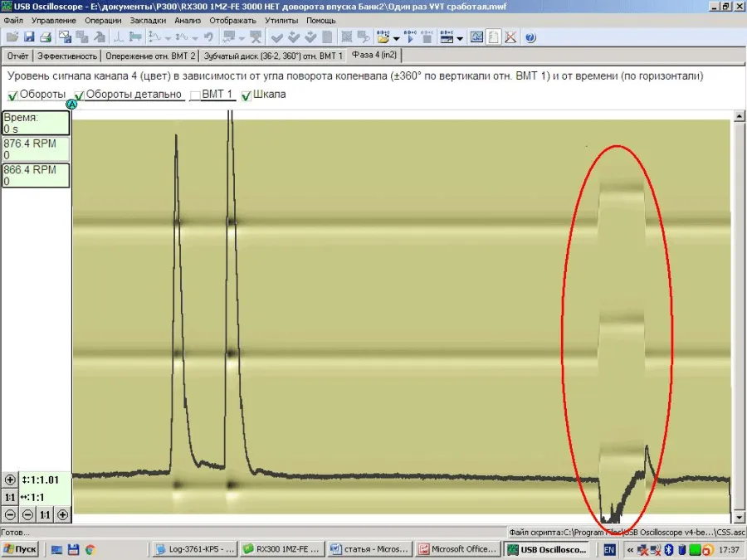Click the teal flag marker toolbar icon
The width and height of the screenshot is (747, 560).
(135, 37)
